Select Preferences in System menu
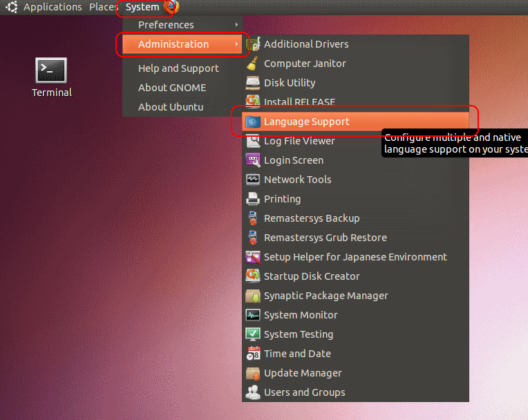The width and height of the screenshot is (528, 420). tap(182, 25)
